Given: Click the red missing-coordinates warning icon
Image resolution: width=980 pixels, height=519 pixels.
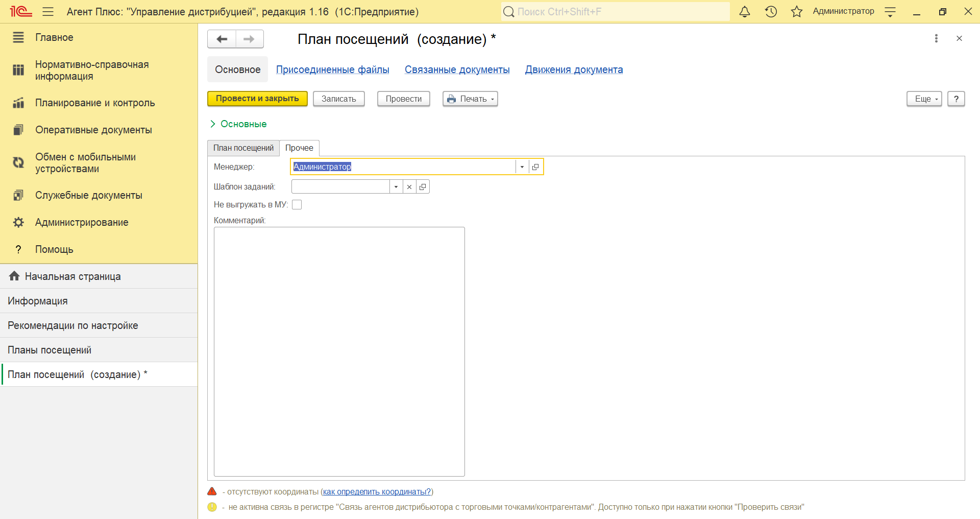Looking at the screenshot, I should (212, 491).
